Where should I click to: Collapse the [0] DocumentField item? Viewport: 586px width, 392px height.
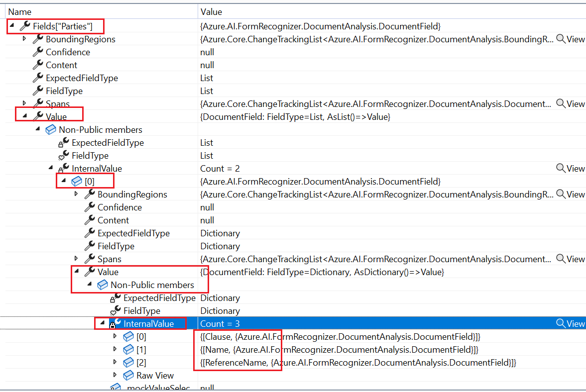64,180
